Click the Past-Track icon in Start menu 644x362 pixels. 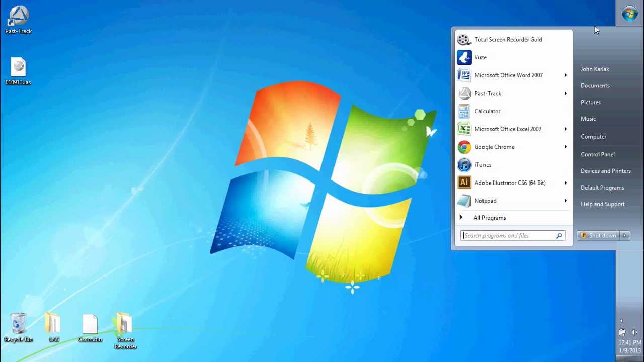[464, 94]
